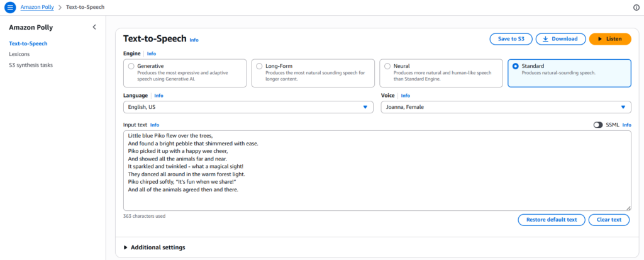
Task: Select the Neural engine option
Action: (x=387, y=65)
